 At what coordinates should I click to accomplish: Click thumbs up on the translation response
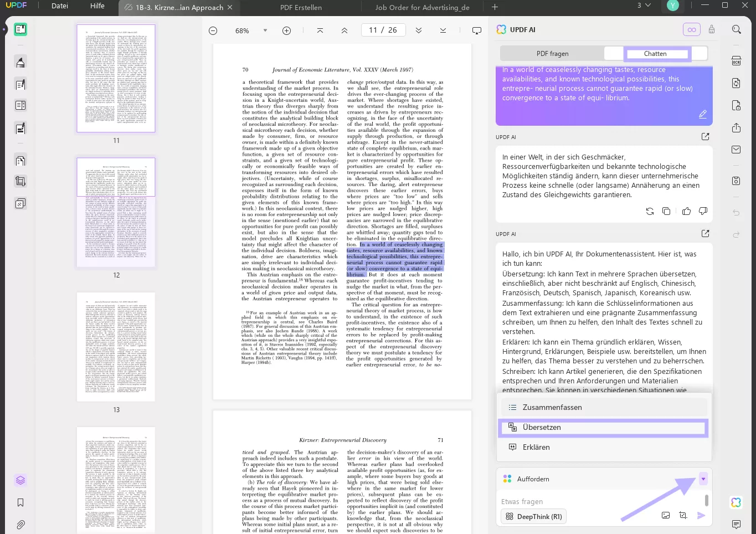(686, 211)
